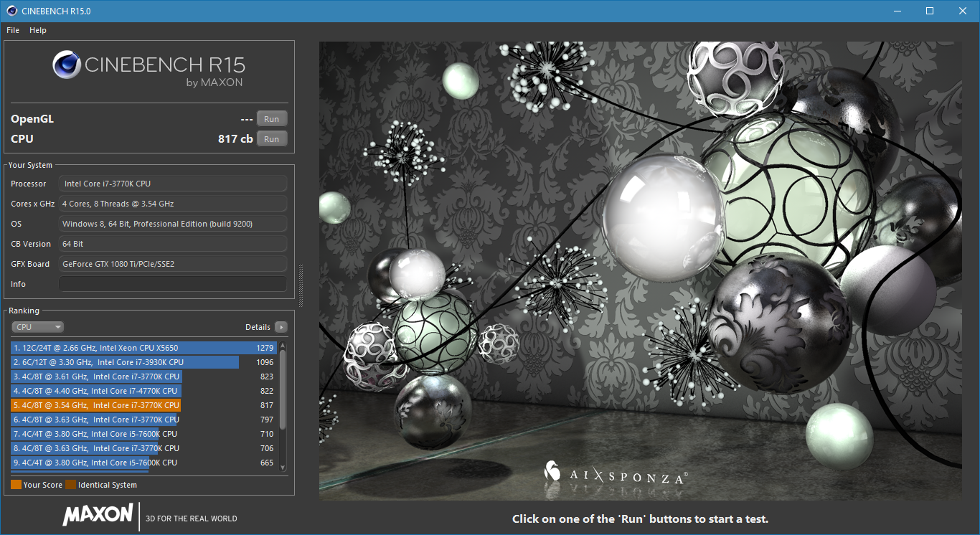Open the Help menu
Image resolution: width=980 pixels, height=535 pixels.
pos(38,30)
